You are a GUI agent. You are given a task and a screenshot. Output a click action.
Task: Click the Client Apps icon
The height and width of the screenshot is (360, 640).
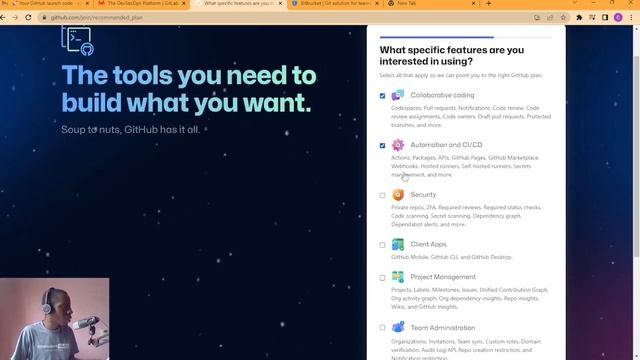click(x=398, y=244)
